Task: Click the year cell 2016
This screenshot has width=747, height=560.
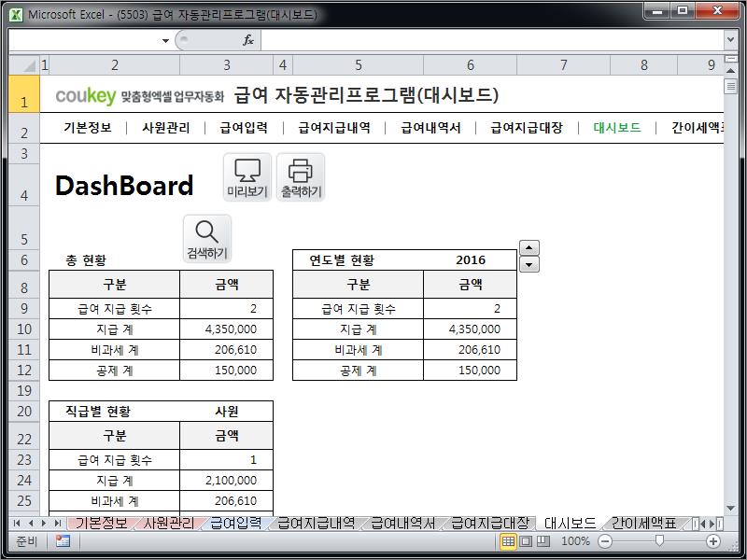Action: pos(471,260)
